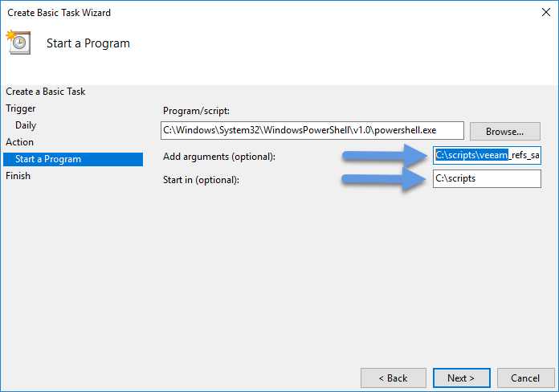The height and width of the screenshot is (392, 559).
Task: Click into the Add arguments field
Action: point(487,156)
